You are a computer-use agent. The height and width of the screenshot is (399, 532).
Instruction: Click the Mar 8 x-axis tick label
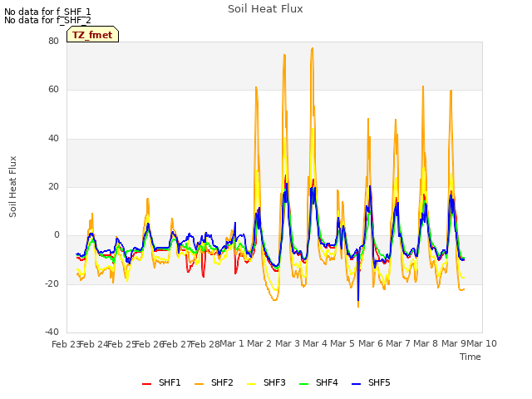tap(426, 343)
